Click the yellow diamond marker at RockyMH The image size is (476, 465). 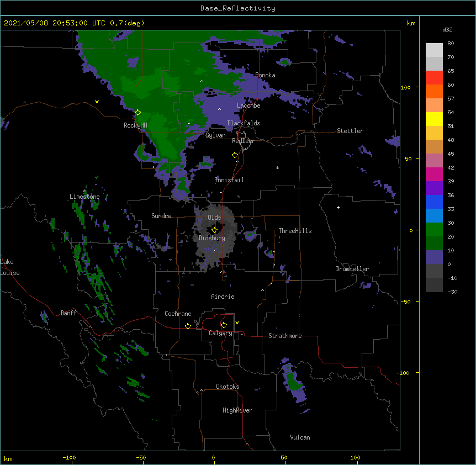pyautogui.click(x=137, y=113)
